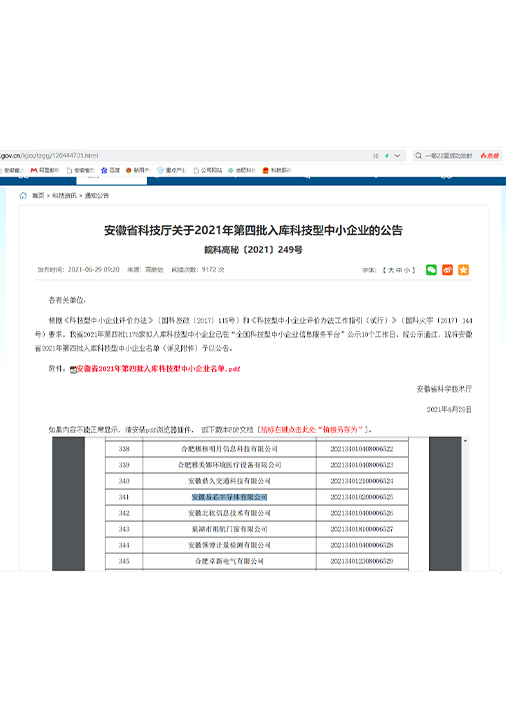Open the address bar dropdown chevron

click(397, 156)
